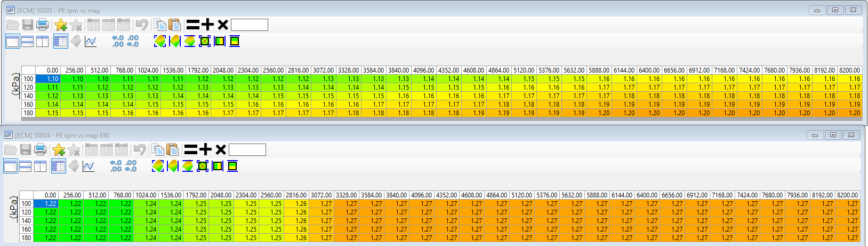Select the 8200.00 column header in 50003 table
Viewport: 868px width, 246px height.
849,70
